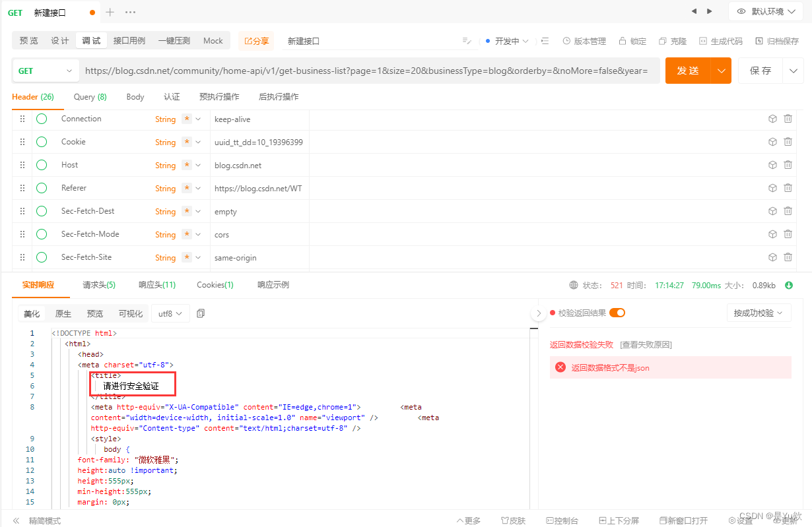Open the 按成功校验 dropdown
Image resolution: width=812 pixels, height=527 pixels.
759,313
